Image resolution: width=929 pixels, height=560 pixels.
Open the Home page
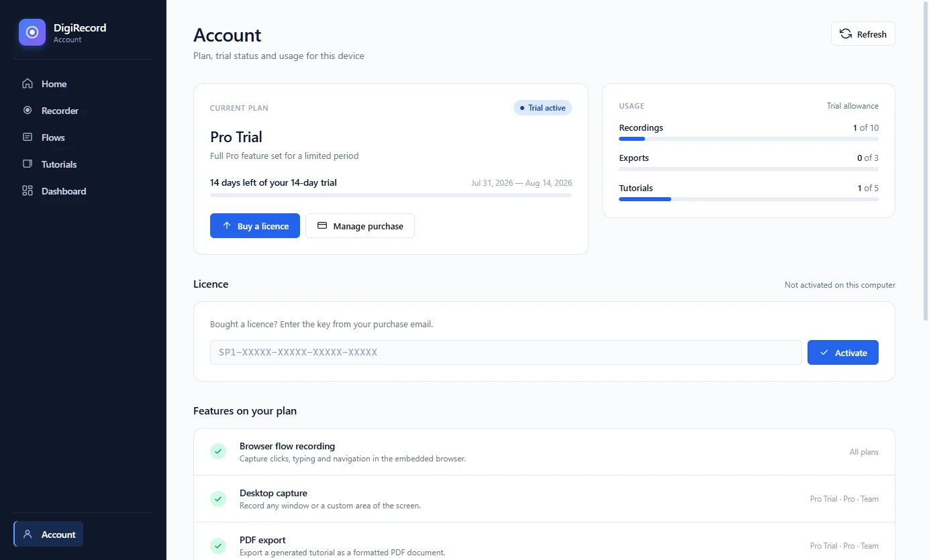[x=83, y=84]
